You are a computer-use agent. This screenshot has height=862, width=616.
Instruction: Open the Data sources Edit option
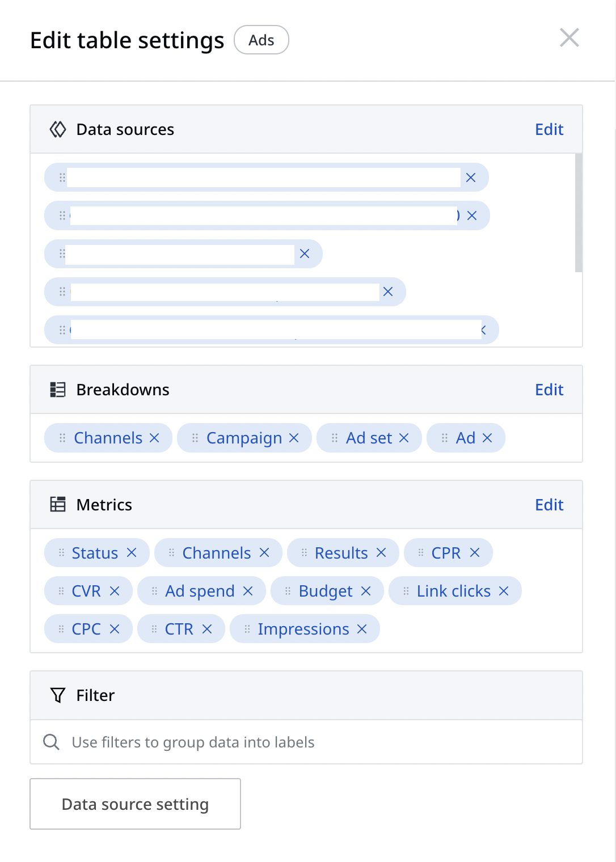coord(548,129)
